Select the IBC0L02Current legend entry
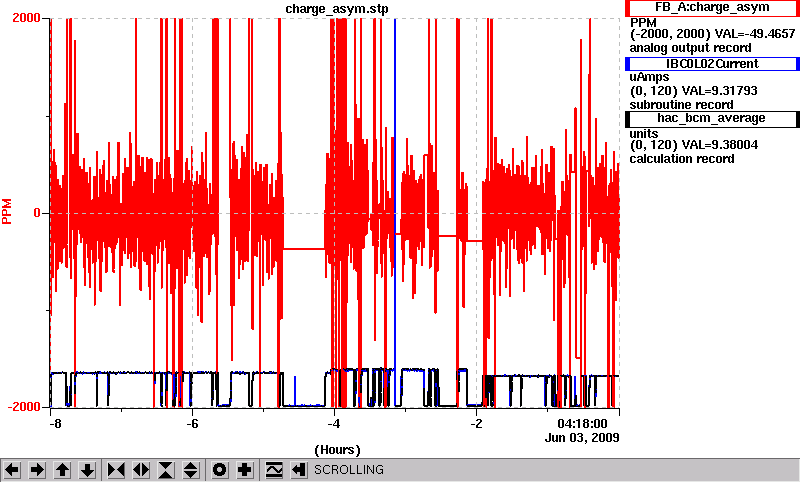The height and width of the screenshot is (482, 800). [712, 63]
